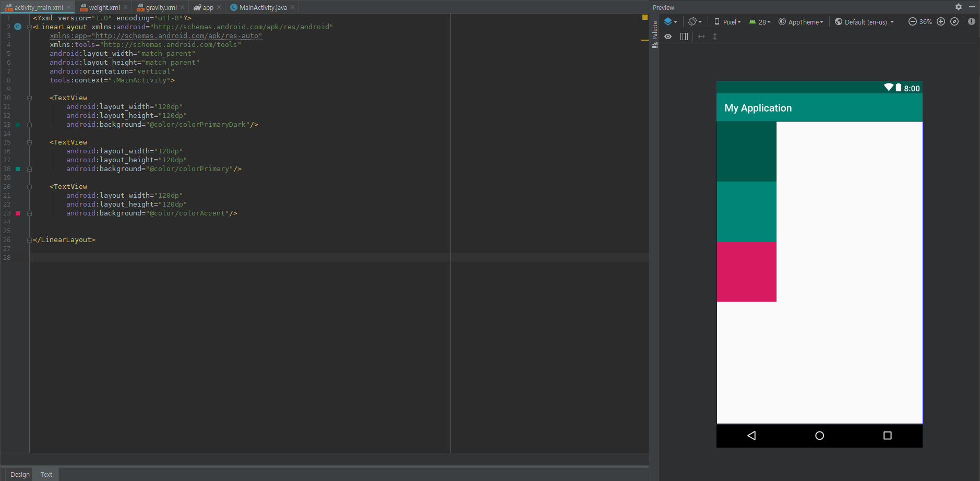Hide the Preview panel with minus icon

point(972,7)
